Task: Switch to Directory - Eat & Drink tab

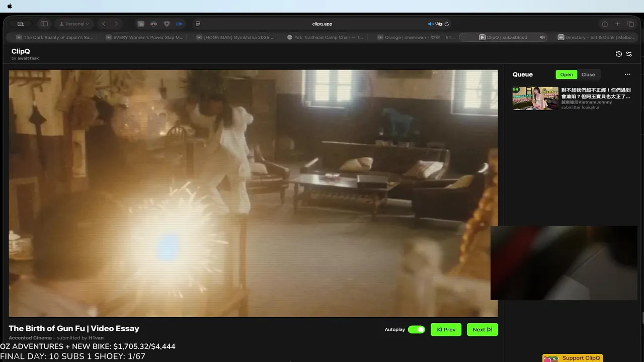Action: click(596, 37)
